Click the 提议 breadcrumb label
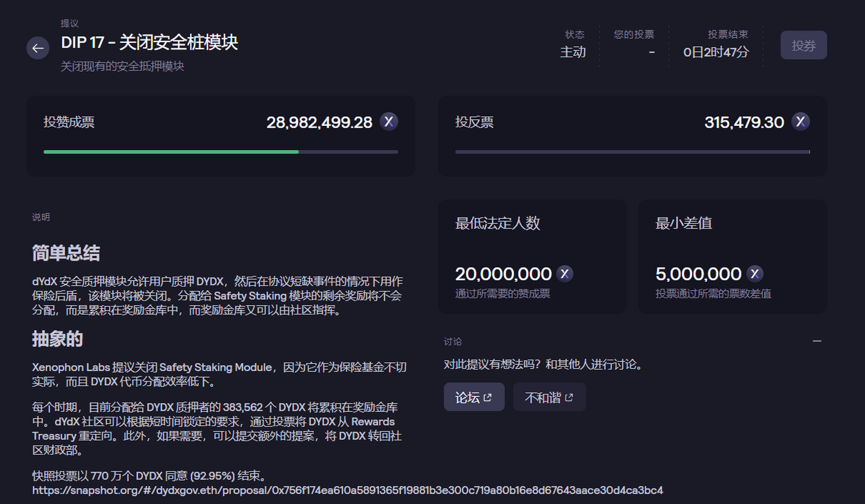This screenshot has width=865, height=504. 70,23
